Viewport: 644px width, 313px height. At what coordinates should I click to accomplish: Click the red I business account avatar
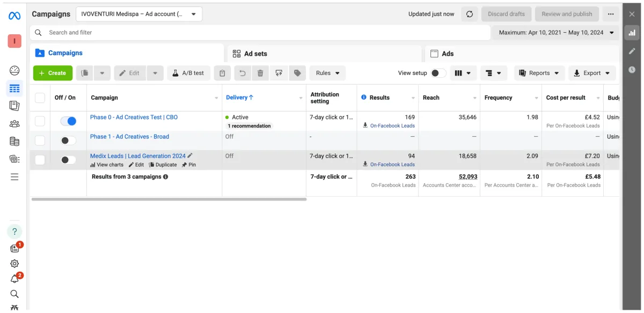click(x=14, y=41)
